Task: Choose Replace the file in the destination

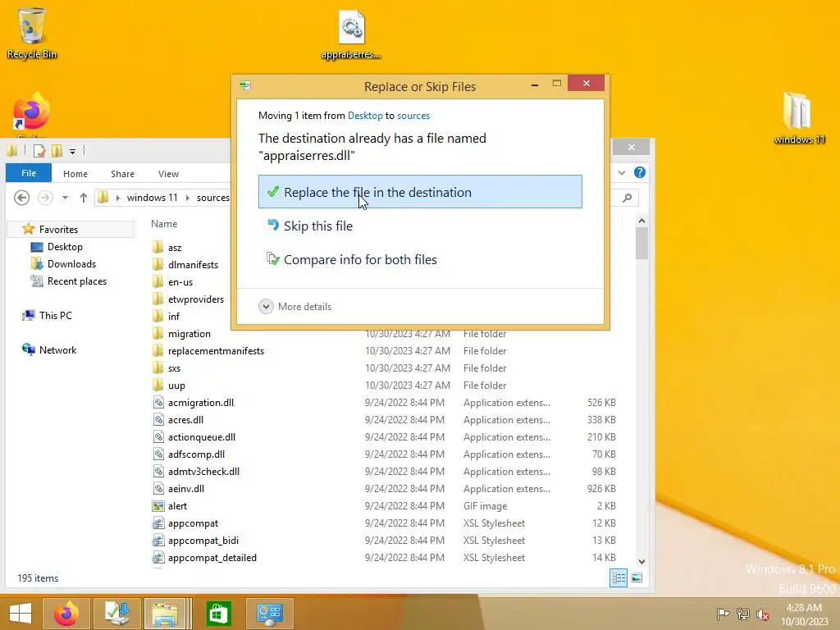Action: pyautogui.click(x=420, y=192)
